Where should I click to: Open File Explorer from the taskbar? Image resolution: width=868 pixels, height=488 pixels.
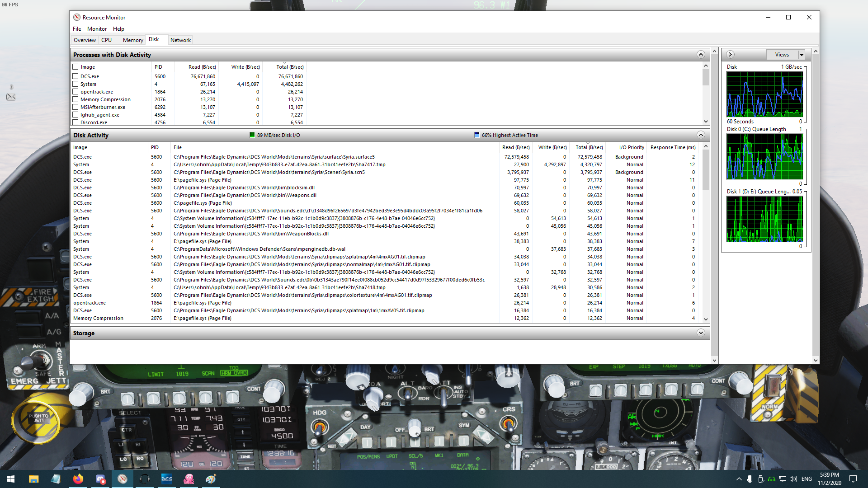coord(34,479)
